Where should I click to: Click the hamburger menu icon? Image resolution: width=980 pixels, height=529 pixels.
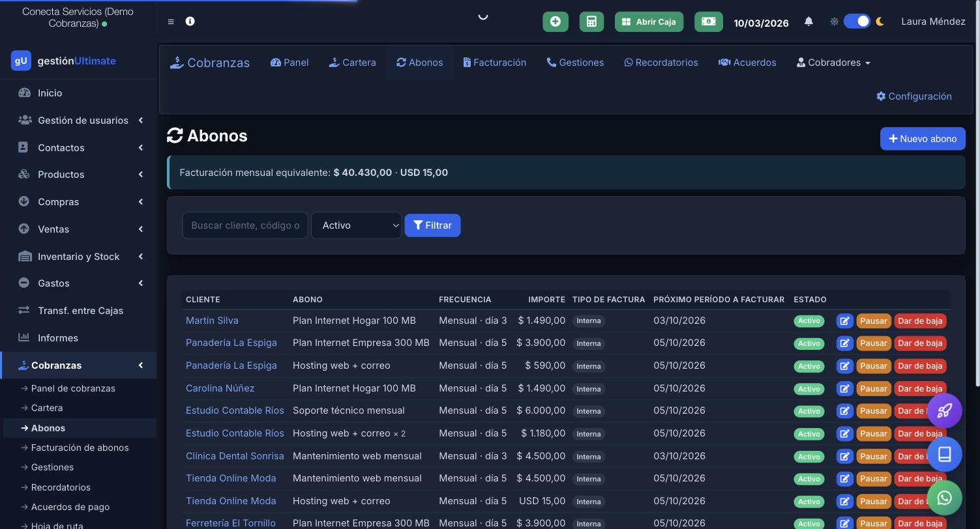pyautogui.click(x=171, y=21)
